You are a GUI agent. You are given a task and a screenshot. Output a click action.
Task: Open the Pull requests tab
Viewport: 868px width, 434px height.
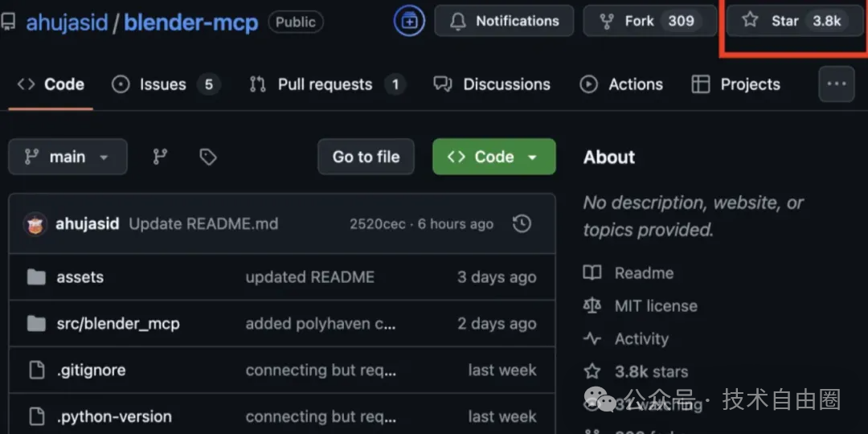327,84
